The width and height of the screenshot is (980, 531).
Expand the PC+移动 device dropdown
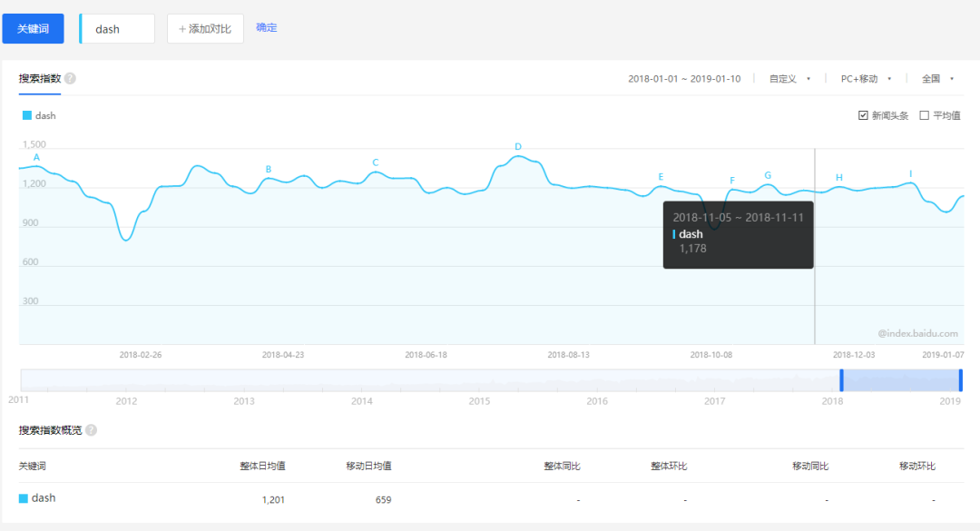coord(866,79)
